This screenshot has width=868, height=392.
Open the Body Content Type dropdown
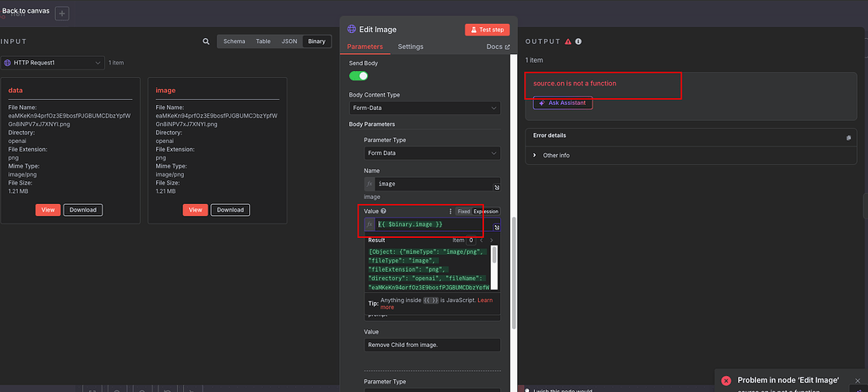click(x=424, y=108)
